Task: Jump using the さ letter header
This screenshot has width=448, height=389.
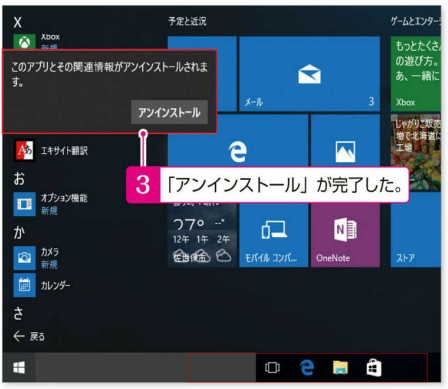Action: click(x=19, y=313)
